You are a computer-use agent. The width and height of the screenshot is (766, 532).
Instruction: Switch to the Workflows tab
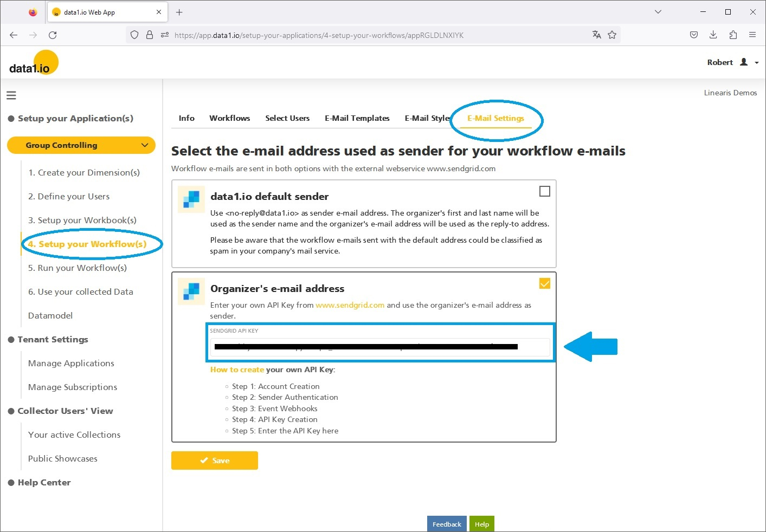click(x=230, y=118)
